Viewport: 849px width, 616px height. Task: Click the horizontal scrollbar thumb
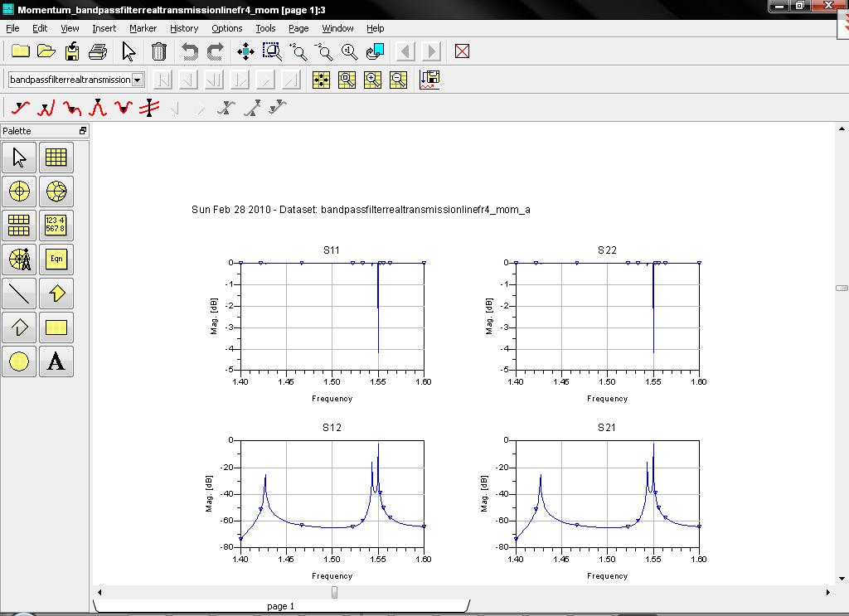(x=334, y=592)
